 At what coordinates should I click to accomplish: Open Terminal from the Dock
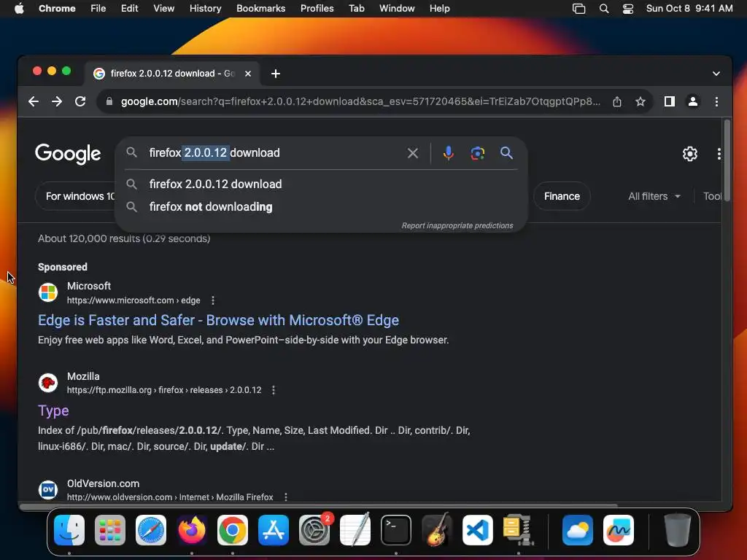396,530
